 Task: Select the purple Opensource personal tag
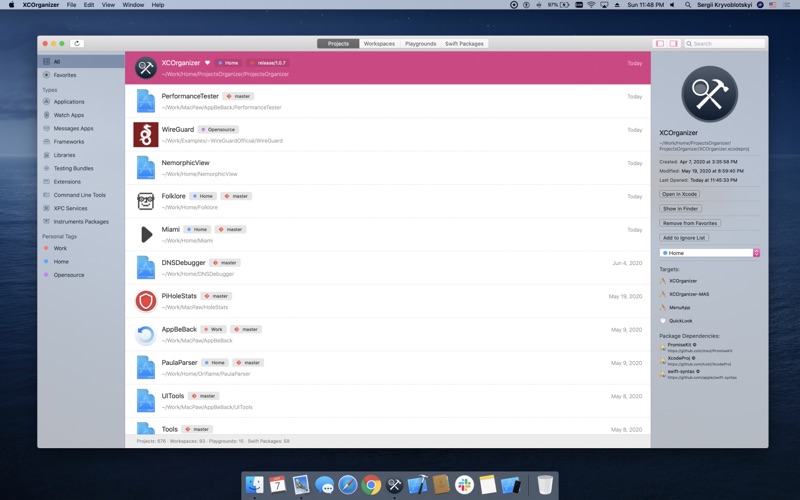(81, 274)
